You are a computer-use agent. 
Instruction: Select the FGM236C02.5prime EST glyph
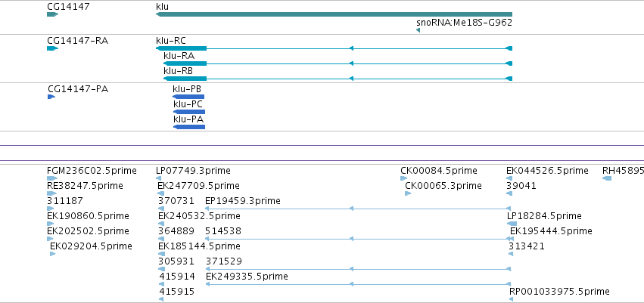pyautogui.click(x=52, y=178)
